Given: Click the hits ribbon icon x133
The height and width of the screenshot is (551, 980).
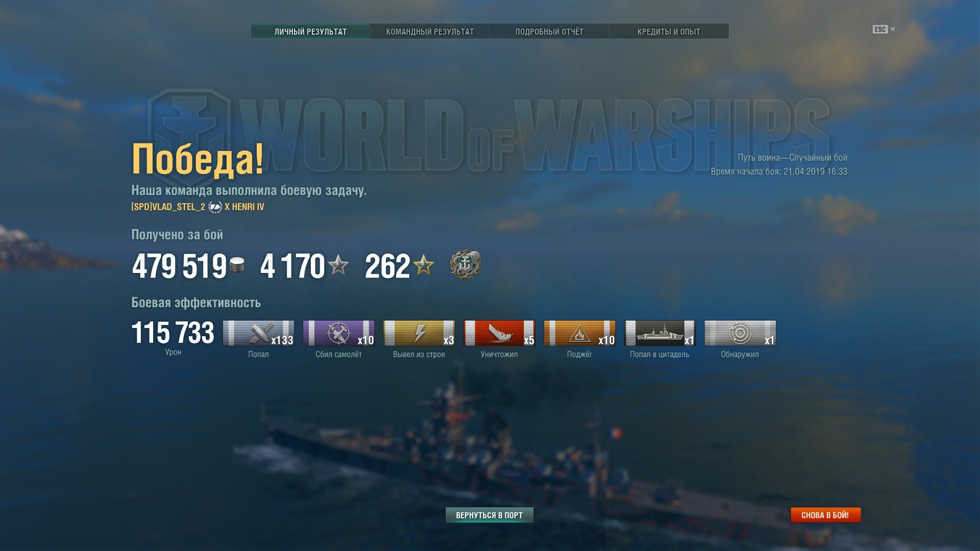Looking at the screenshot, I should coord(259,333).
